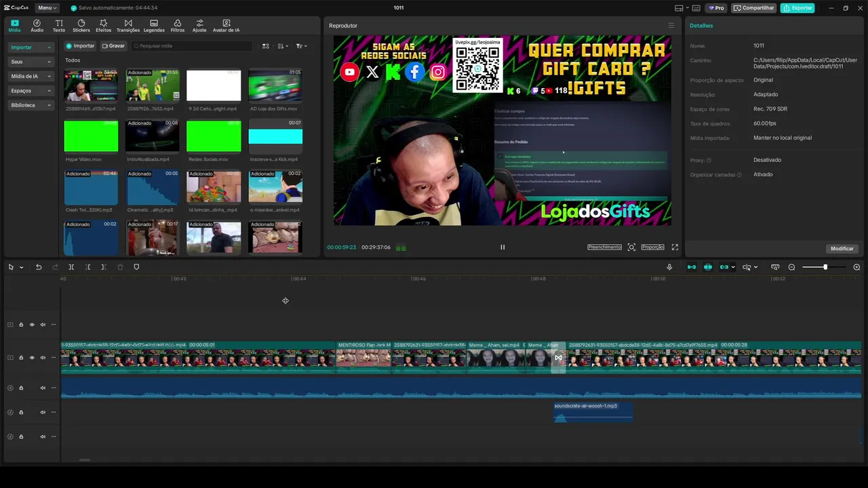Open more options on the top video track
This screenshot has width=868, height=488.
[54, 325]
